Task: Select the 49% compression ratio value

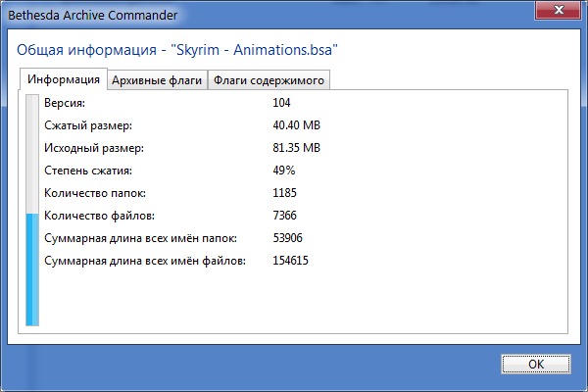Action: (x=284, y=171)
